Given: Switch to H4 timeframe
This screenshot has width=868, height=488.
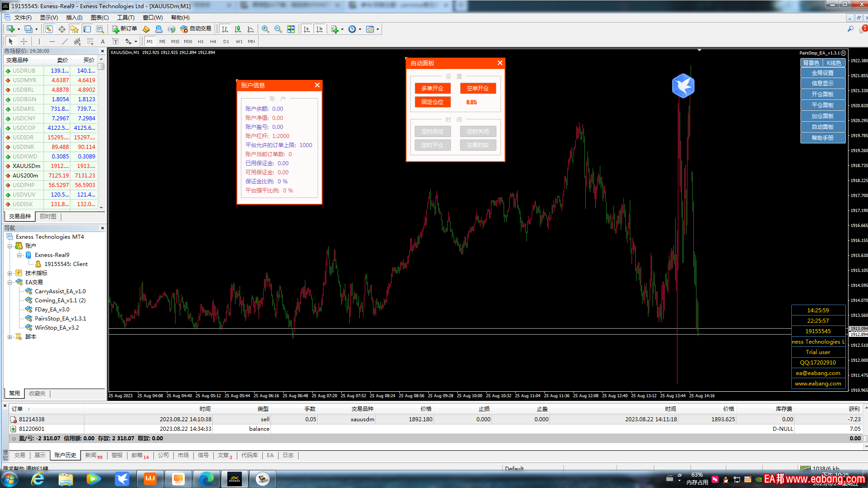Looking at the screenshot, I should pos(213,41).
